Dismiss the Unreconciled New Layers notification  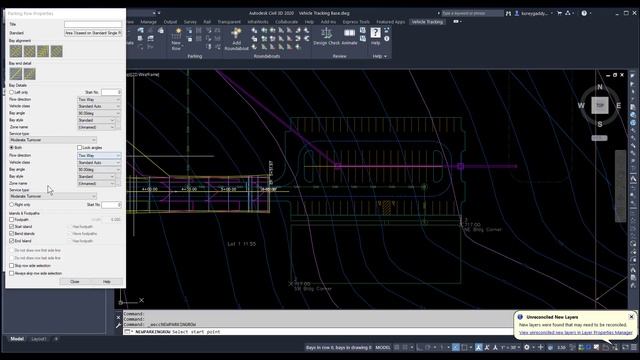[x=631, y=317]
